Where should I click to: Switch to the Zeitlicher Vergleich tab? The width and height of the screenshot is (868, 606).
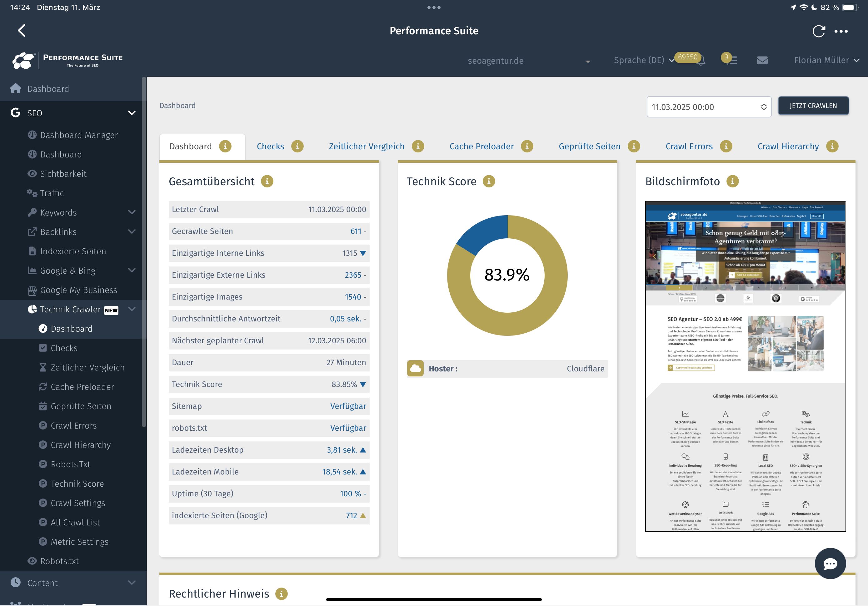[x=366, y=146]
